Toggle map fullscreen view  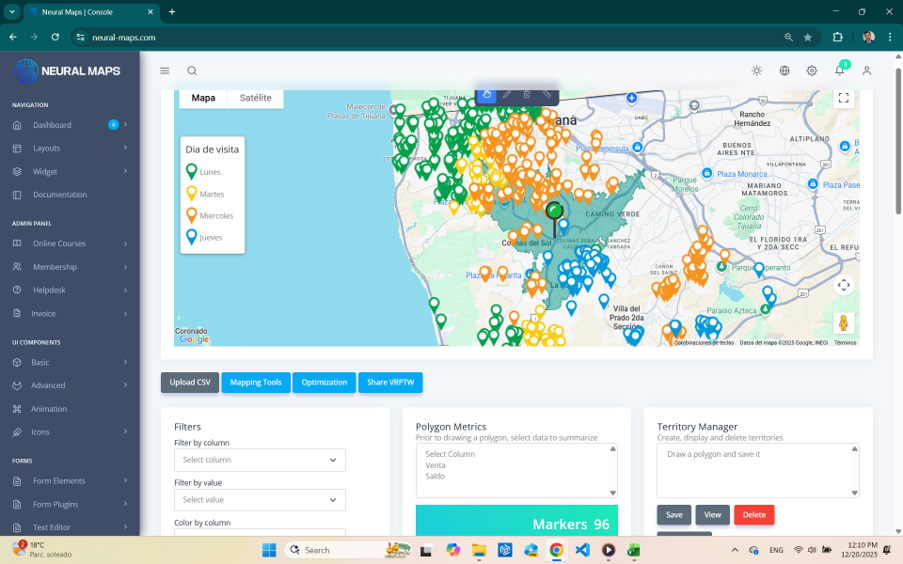pos(844,99)
